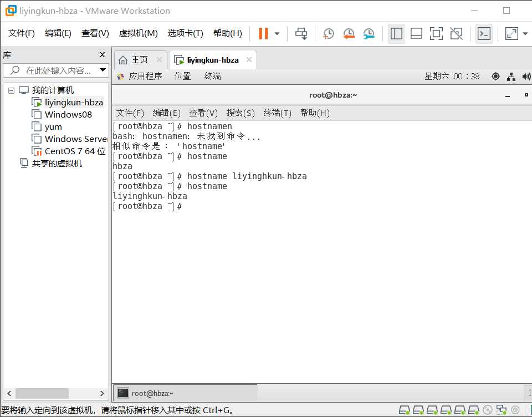Open terminal 搜索(S) menu
The height and width of the screenshot is (417, 532).
click(x=241, y=113)
